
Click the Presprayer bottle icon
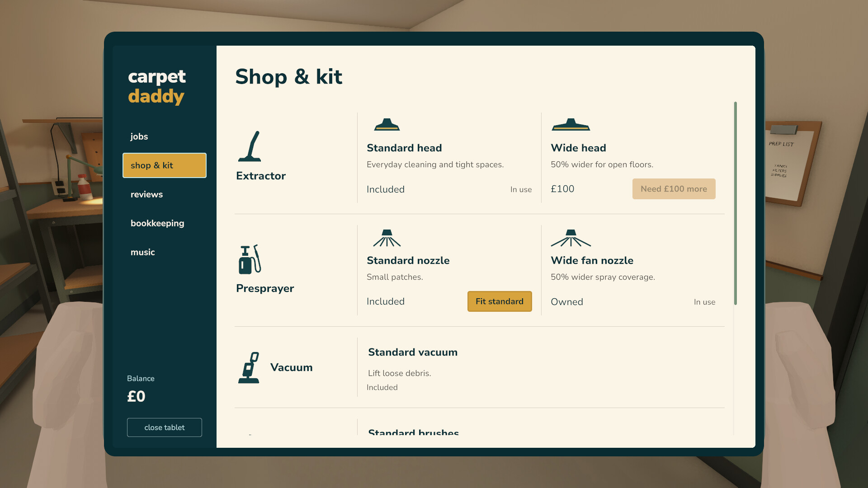(x=250, y=259)
